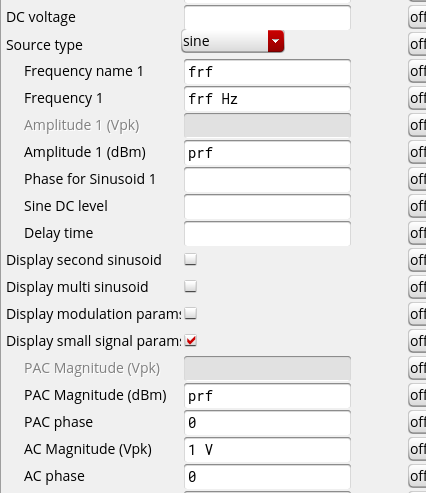Image resolution: width=426 pixels, height=493 pixels.
Task: Tick Display modulation params checkbox
Action: [191, 313]
